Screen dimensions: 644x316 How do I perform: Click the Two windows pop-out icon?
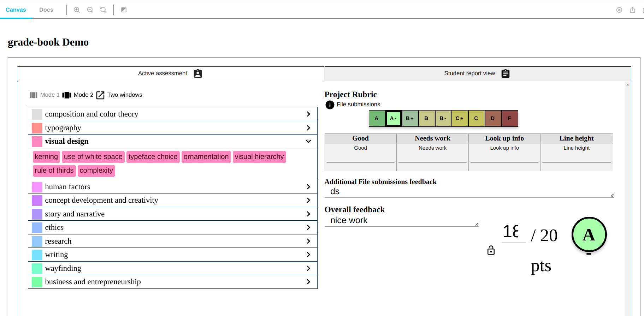[x=100, y=95]
